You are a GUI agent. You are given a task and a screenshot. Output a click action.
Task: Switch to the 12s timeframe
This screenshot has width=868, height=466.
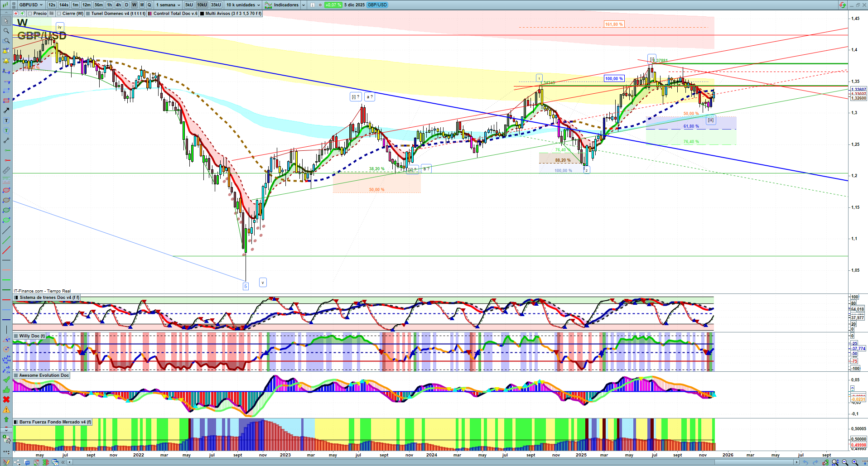52,5
